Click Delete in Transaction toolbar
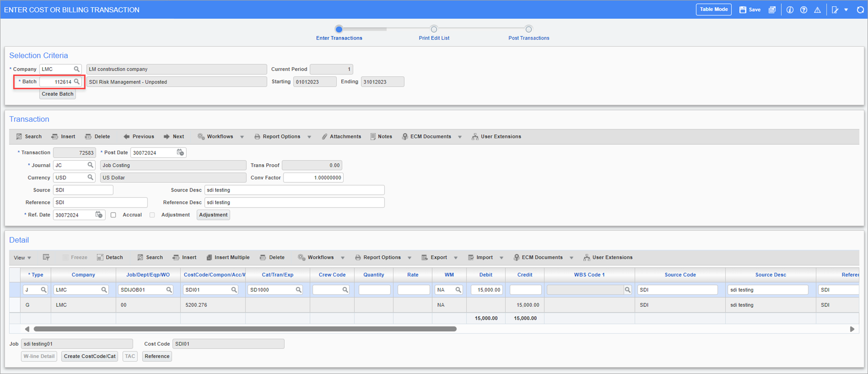 97,137
